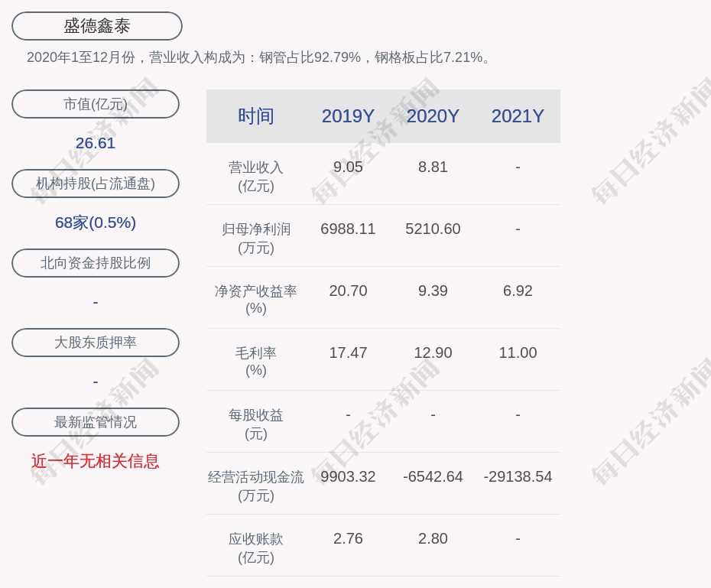Select the 市值(亿元) label pill
The height and width of the screenshot is (588, 711).
pos(96,104)
